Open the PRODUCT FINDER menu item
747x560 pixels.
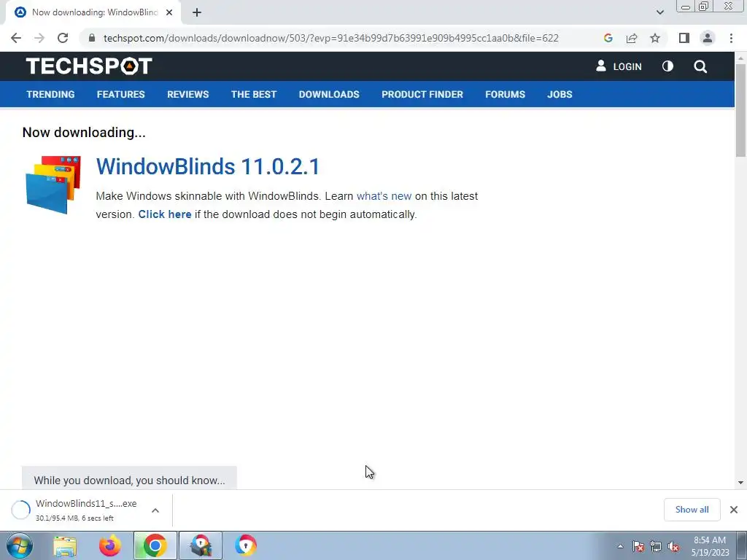coord(422,94)
